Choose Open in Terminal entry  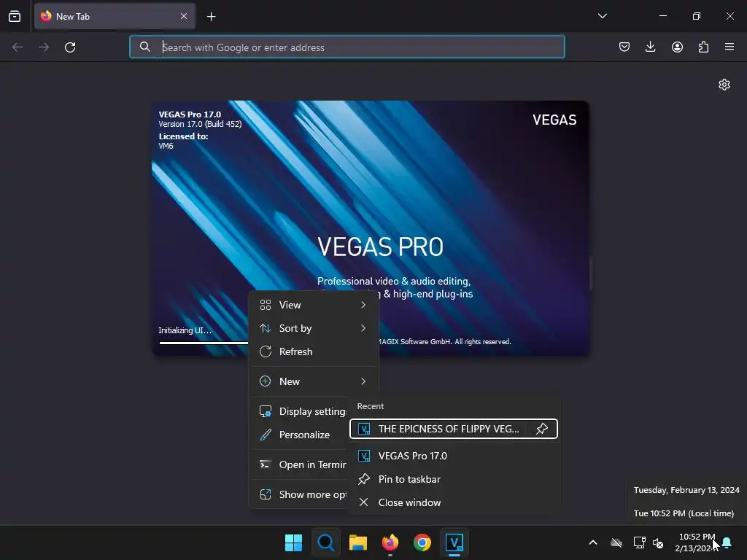tap(300, 464)
